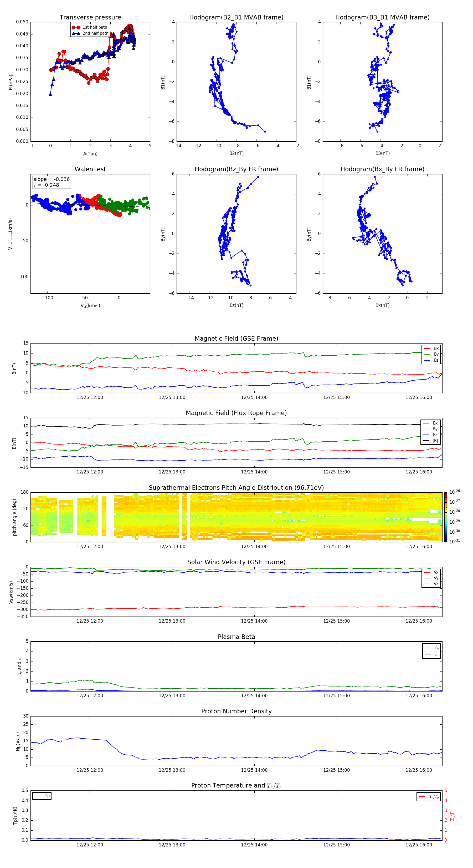This screenshot has height=868, width=473.
Task: Click 'VA(km/s)' x-axis label in WalenTest
Action: [90, 306]
